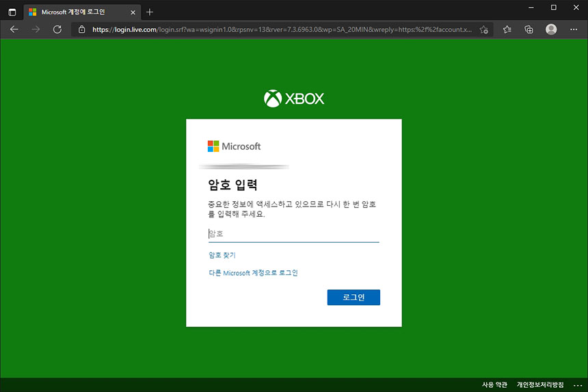588x392 pixels.
Task: Open a new browser tab
Action: (150, 12)
